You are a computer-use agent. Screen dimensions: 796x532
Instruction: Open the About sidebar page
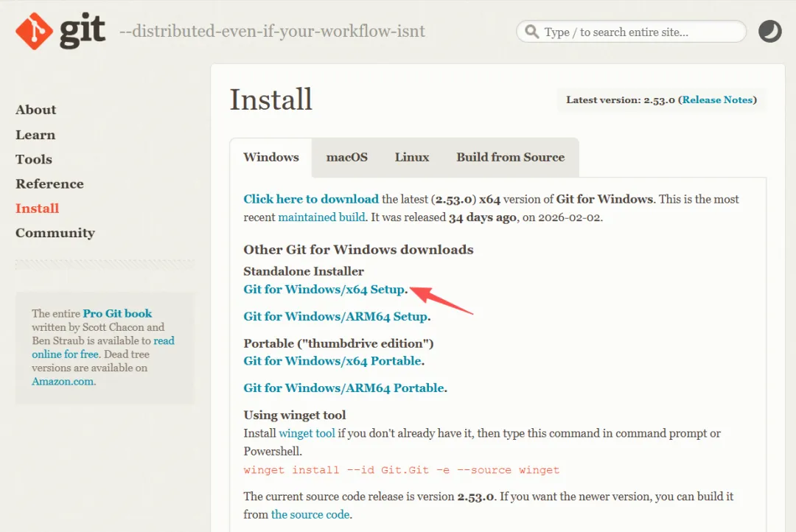(x=35, y=110)
